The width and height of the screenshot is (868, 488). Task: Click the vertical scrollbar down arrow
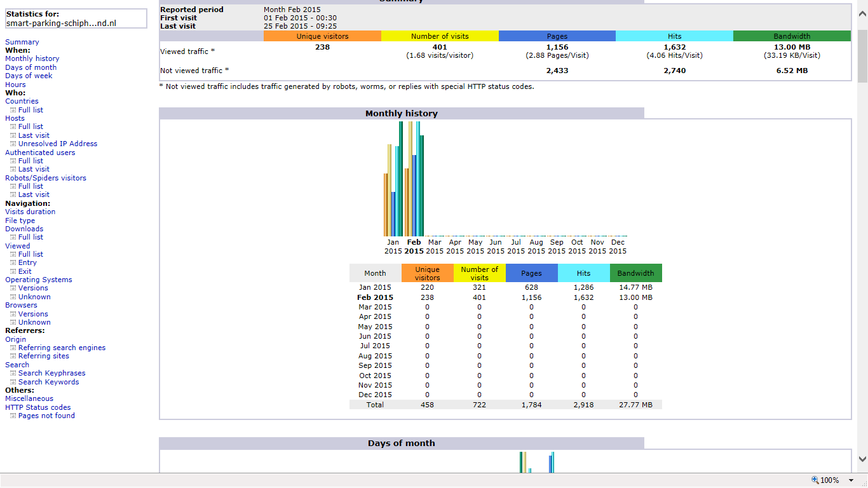(x=862, y=459)
